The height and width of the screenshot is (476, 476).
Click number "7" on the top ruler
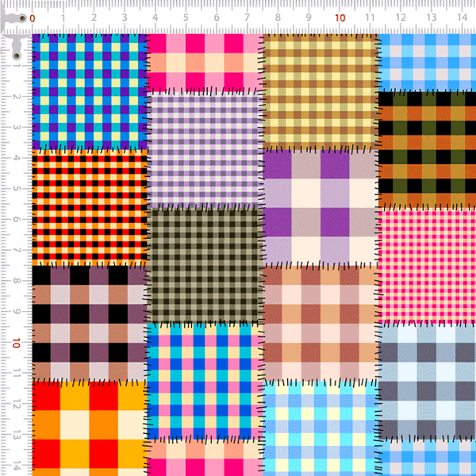click(247, 17)
